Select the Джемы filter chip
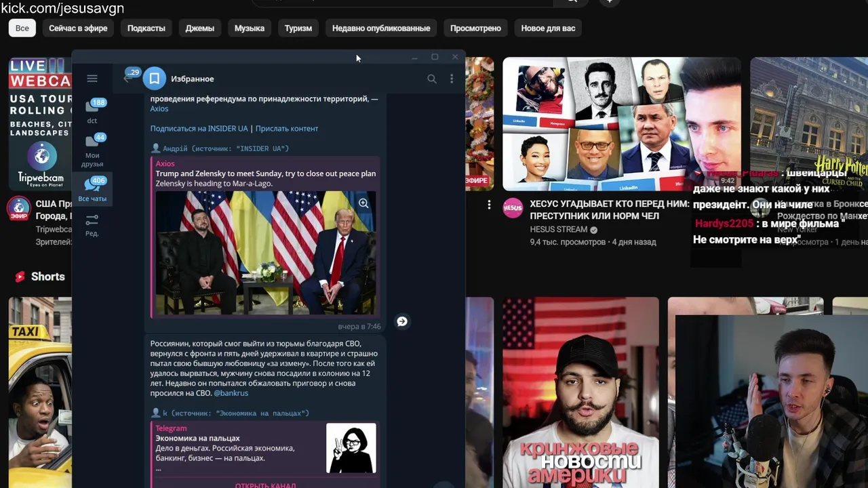The height and width of the screenshot is (488, 868). [x=200, y=28]
